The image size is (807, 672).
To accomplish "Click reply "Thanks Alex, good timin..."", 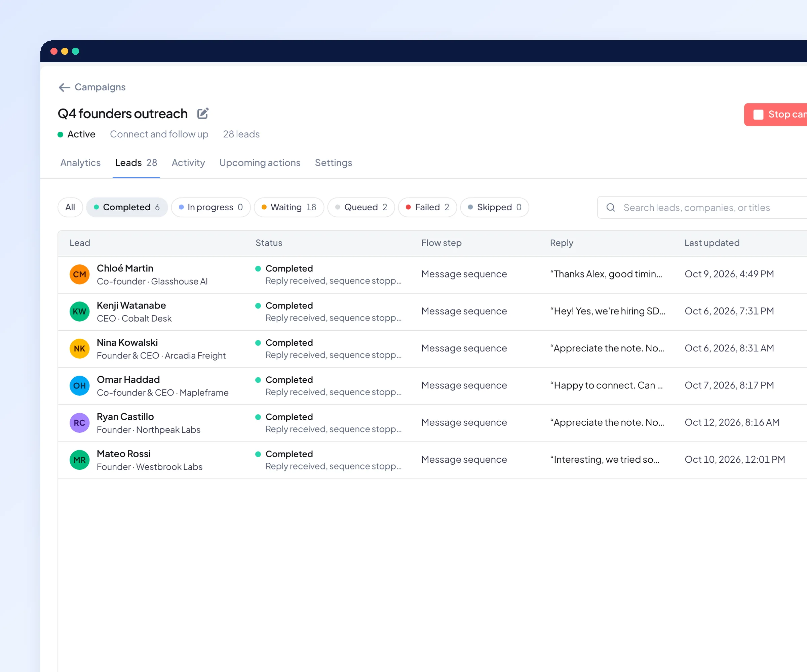I will pyautogui.click(x=606, y=274).
